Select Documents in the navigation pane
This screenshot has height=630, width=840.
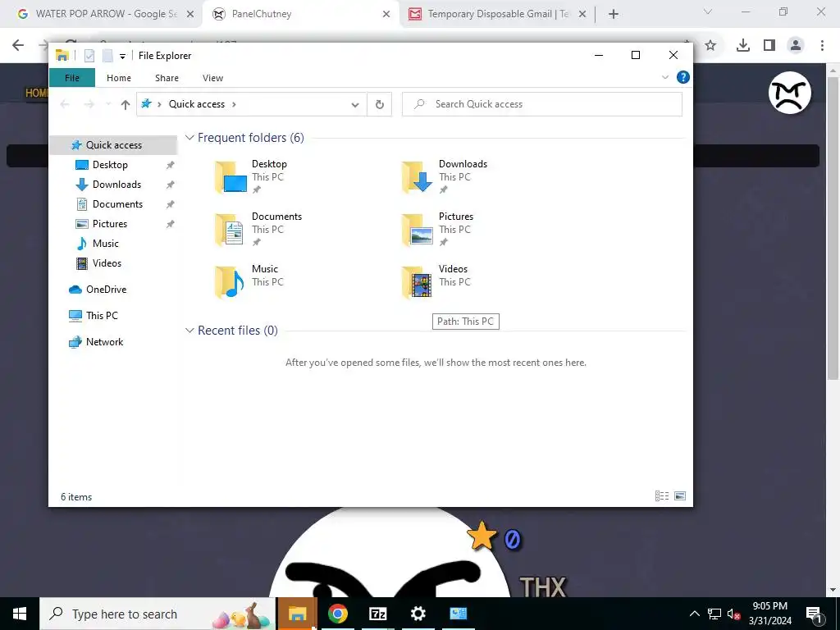(x=117, y=204)
